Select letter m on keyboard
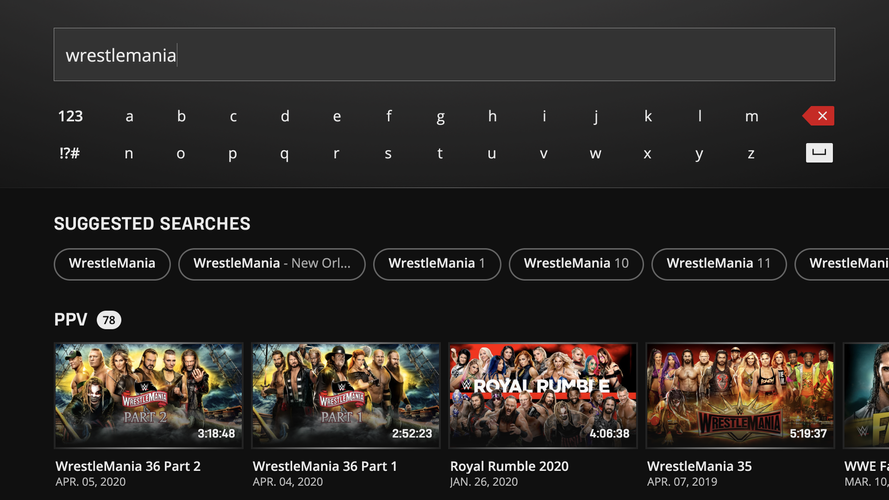This screenshot has width=889, height=500. (752, 117)
